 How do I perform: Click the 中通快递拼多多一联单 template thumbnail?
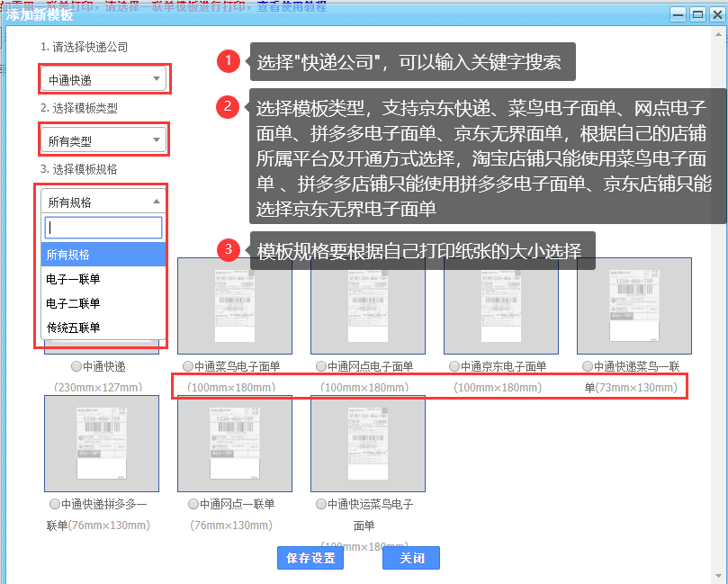102,444
